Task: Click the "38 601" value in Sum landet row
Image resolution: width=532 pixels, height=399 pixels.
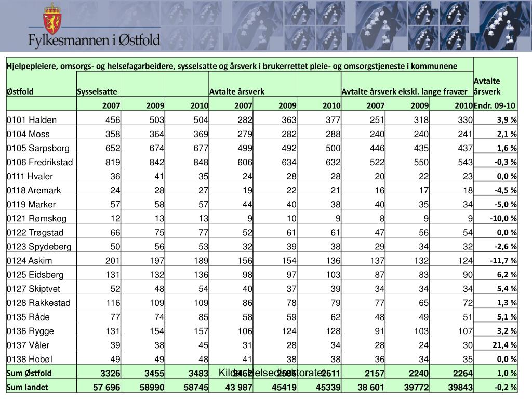Action: 371,387
